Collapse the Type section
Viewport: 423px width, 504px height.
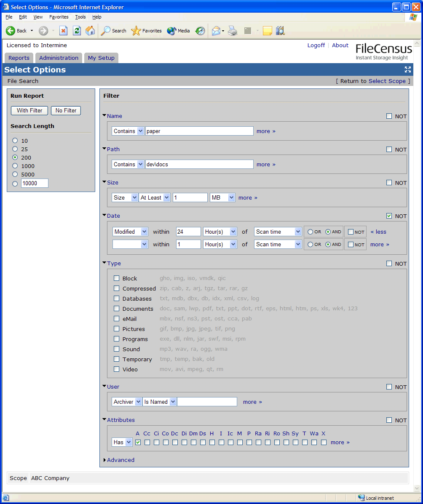[112, 263]
